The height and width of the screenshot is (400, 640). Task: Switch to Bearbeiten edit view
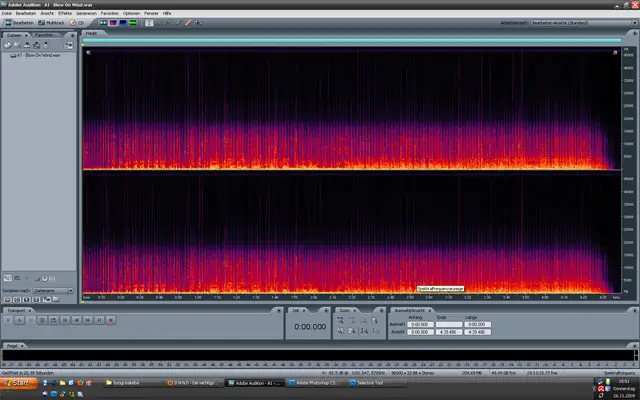pyautogui.click(x=19, y=22)
